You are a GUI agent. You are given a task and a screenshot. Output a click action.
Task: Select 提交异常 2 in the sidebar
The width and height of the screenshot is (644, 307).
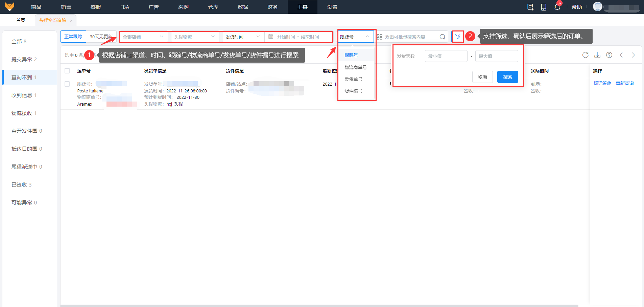coord(30,60)
